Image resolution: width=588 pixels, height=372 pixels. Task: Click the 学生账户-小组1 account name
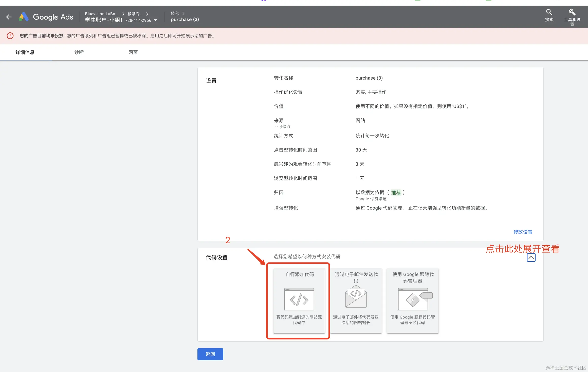[104, 20]
